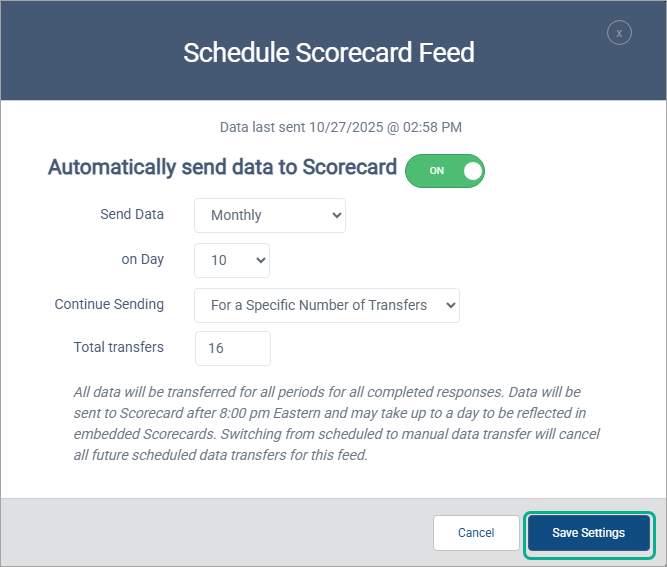Image resolution: width=667 pixels, height=567 pixels.
Task: Turn off automatic sending to Scorecard
Action: [444, 171]
